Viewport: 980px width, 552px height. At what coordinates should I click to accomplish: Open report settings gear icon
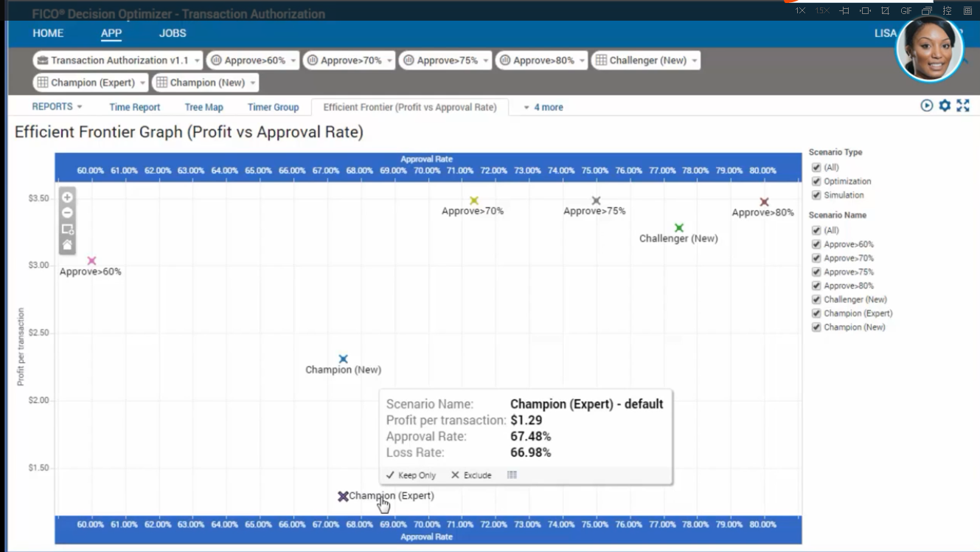pos(945,106)
